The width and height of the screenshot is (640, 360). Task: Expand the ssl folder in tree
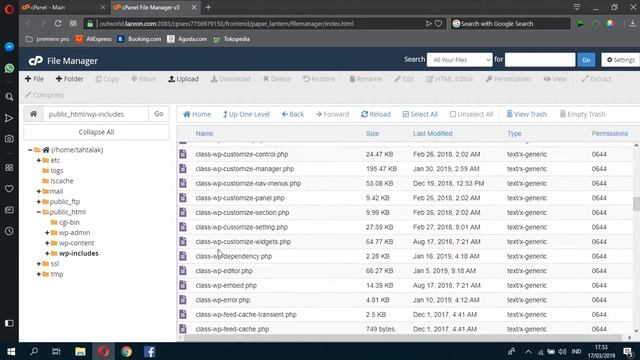tap(39, 264)
